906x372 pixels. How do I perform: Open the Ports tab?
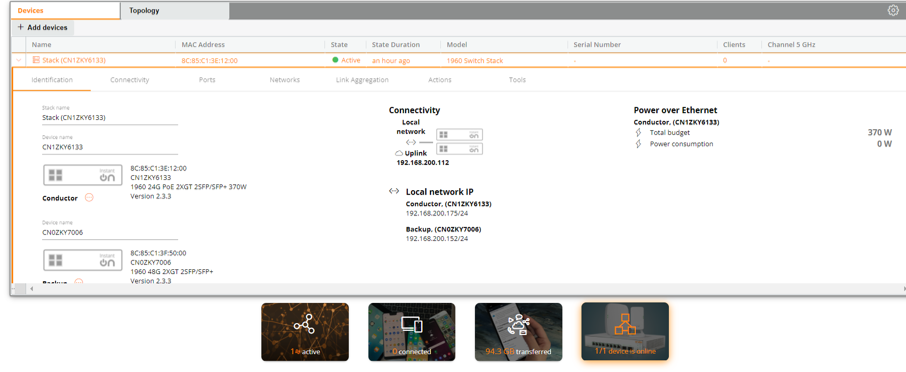point(207,80)
